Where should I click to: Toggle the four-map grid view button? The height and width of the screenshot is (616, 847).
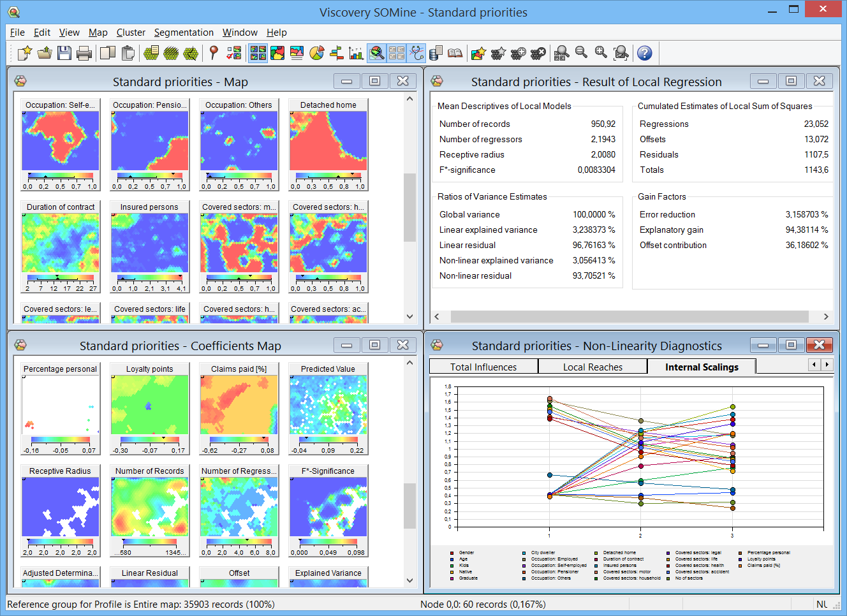[x=258, y=53]
